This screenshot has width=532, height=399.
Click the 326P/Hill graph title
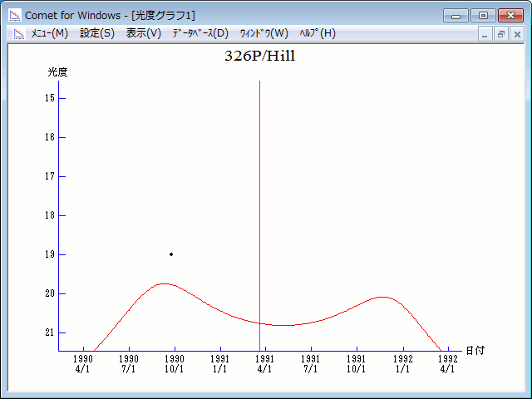pos(260,57)
